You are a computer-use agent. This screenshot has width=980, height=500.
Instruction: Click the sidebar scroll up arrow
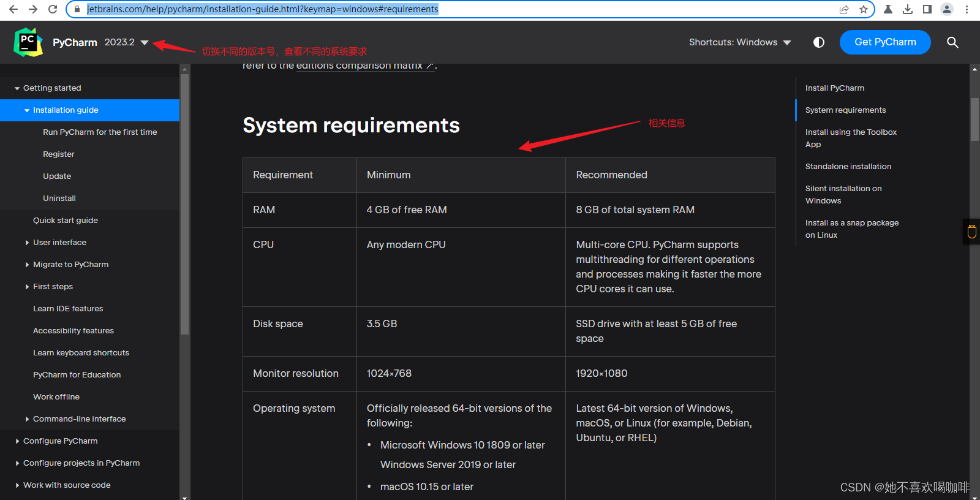pyautogui.click(x=184, y=69)
